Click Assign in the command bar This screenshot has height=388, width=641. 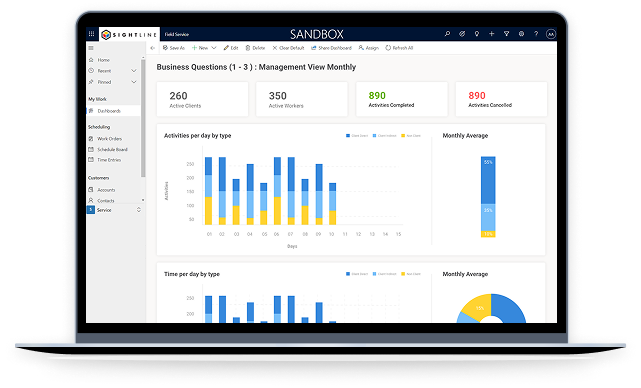point(369,48)
